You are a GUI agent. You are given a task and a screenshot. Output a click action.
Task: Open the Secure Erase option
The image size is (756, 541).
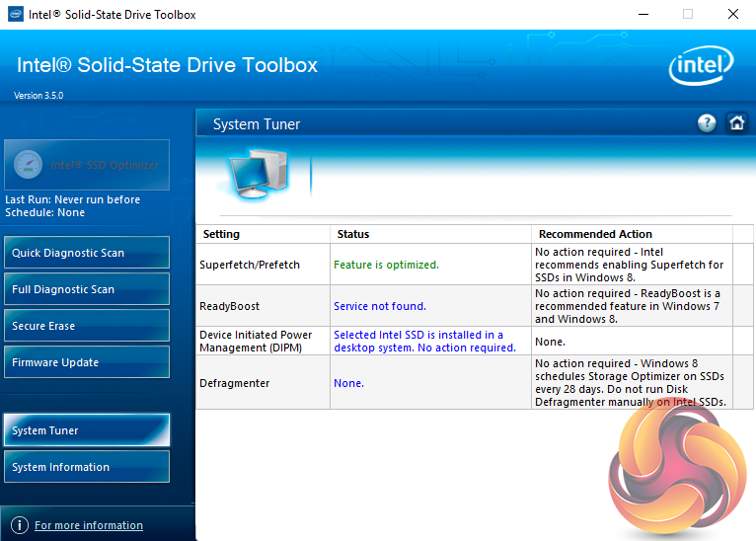pos(87,326)
